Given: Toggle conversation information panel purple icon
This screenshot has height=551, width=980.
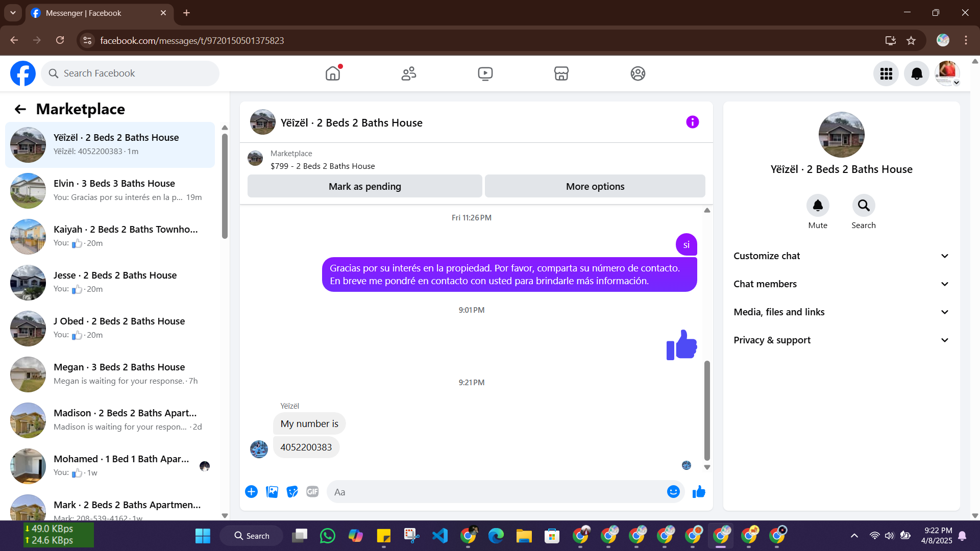Looking at the screenshot, I should (x=692, y=122).
